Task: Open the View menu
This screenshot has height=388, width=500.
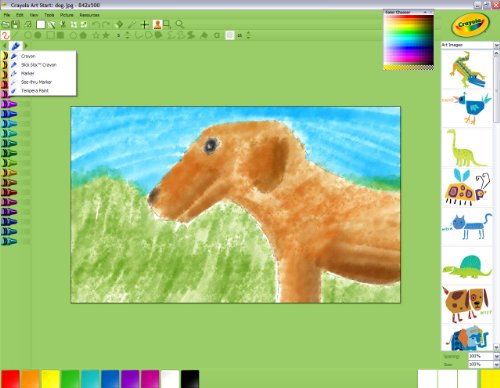Action: point(34,15)
